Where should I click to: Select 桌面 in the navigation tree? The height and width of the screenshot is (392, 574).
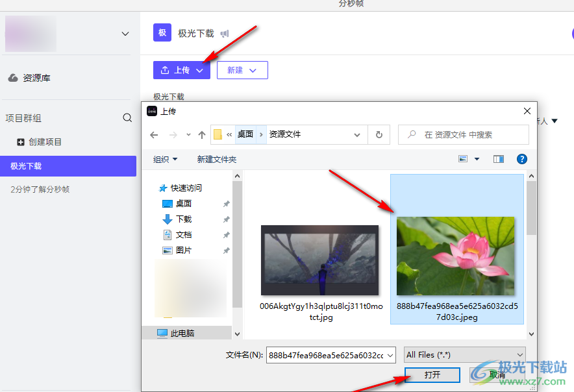(x=177, y=204)
